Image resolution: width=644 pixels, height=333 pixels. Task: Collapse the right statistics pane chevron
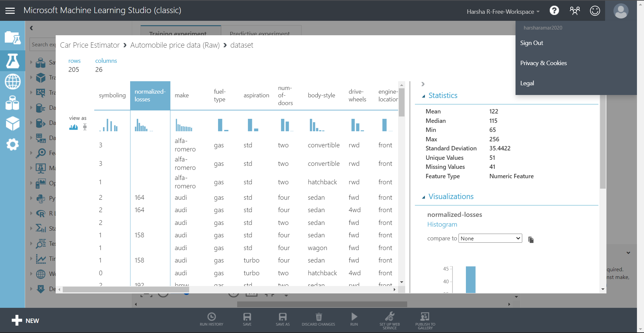(423, 84)
